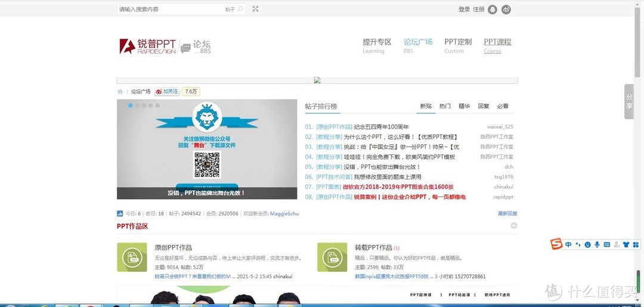Click the Sogou user account icon
This screenshot has width=644, height=307.
[617, 244]
